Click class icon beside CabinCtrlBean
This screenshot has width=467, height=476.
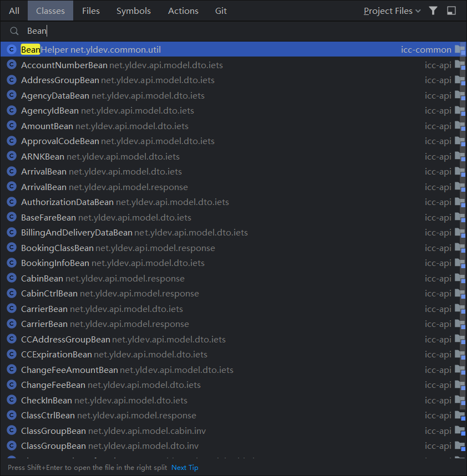coord(12,293)
